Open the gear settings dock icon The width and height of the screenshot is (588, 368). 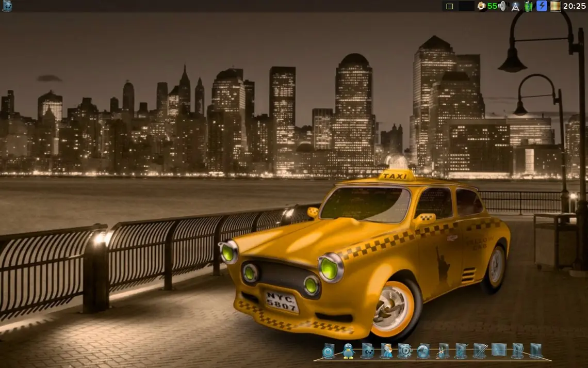[405, 351]
